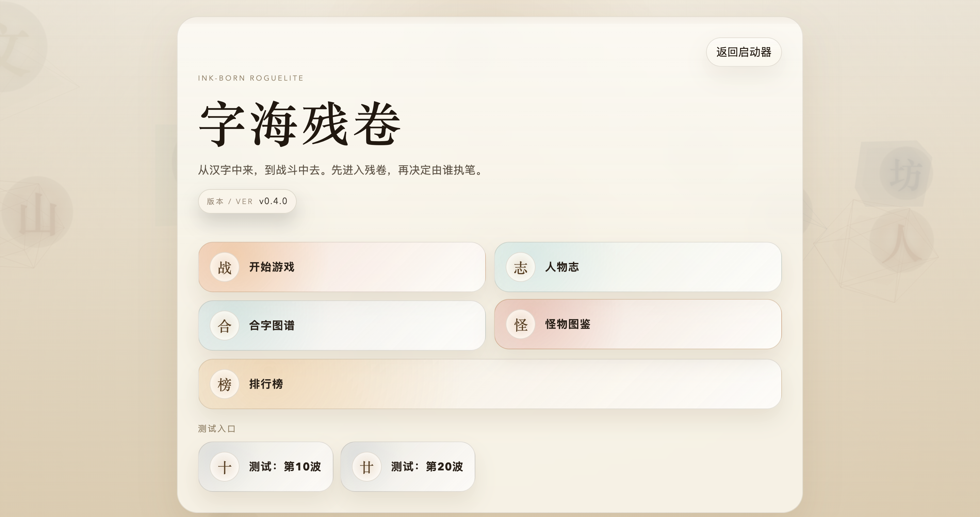Click the 合 icon on the 合字图谱 card
The width and height of the screenshot is (980, 517).
(x=224, y=326)
